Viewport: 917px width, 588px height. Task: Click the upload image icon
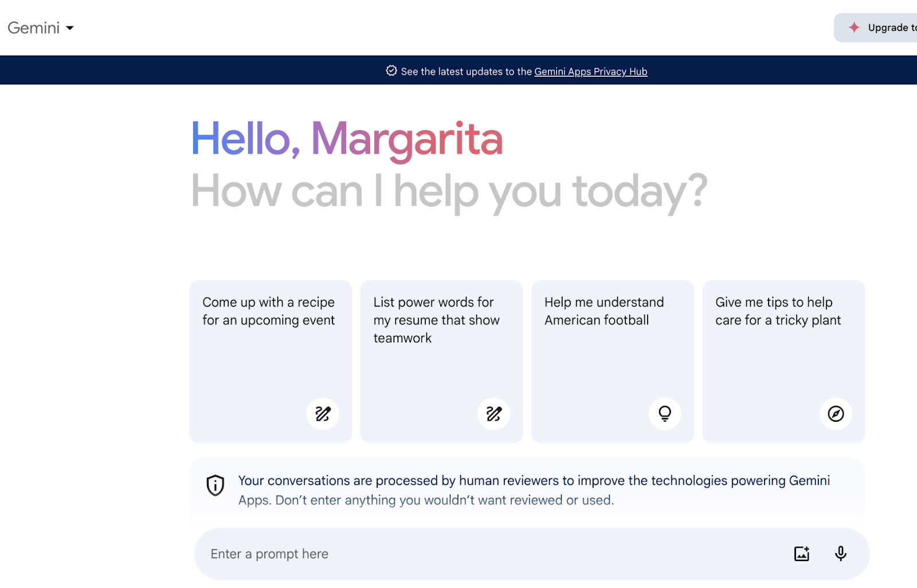pyautogui.click(x=801, y=554)
